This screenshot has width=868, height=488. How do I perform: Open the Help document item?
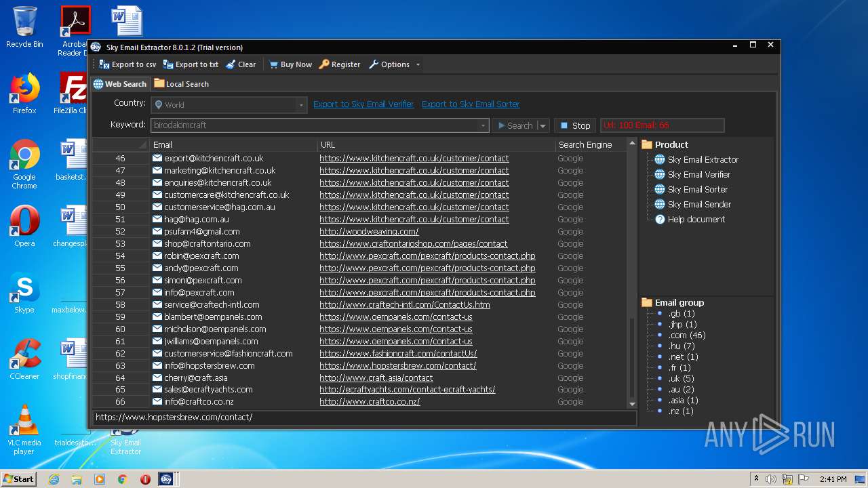click(696, 220)
